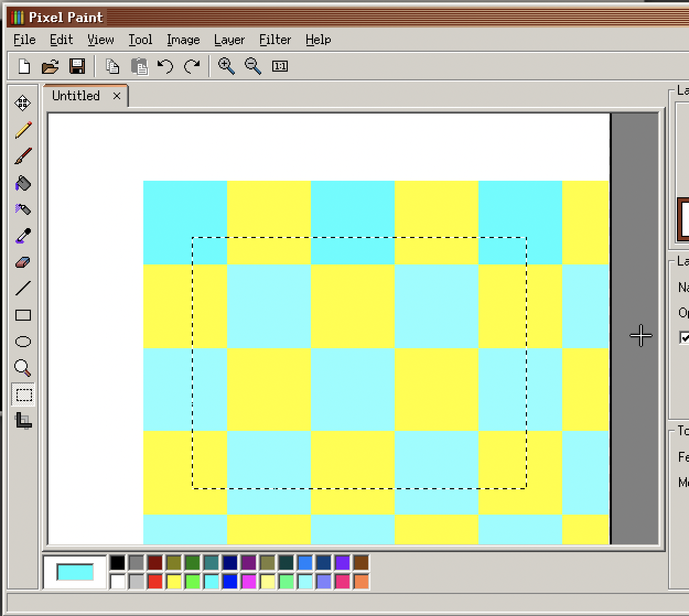The image size is (689, 616).
Task: Close the Untitled tab with its x
Action: [117, 96]
